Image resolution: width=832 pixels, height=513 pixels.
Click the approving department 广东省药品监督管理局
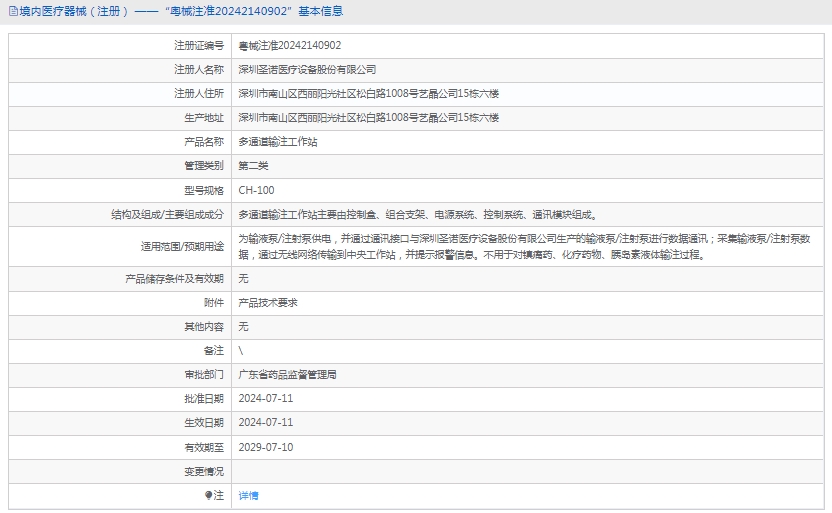[287, 375]
